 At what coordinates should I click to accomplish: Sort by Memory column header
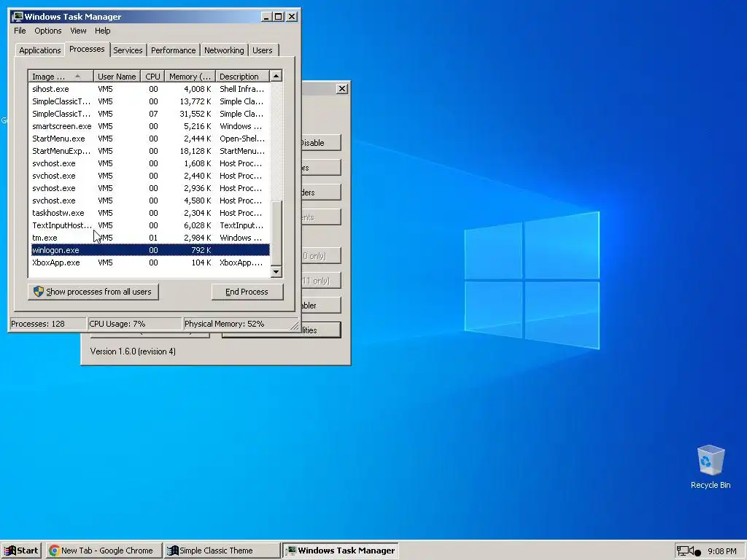click(190, 76)
